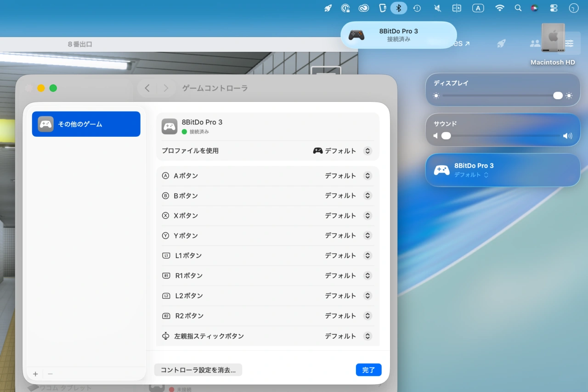Click the muted sound icon in menu bar
This screenshot has height=392, width=588.
(x=438, y=8)
